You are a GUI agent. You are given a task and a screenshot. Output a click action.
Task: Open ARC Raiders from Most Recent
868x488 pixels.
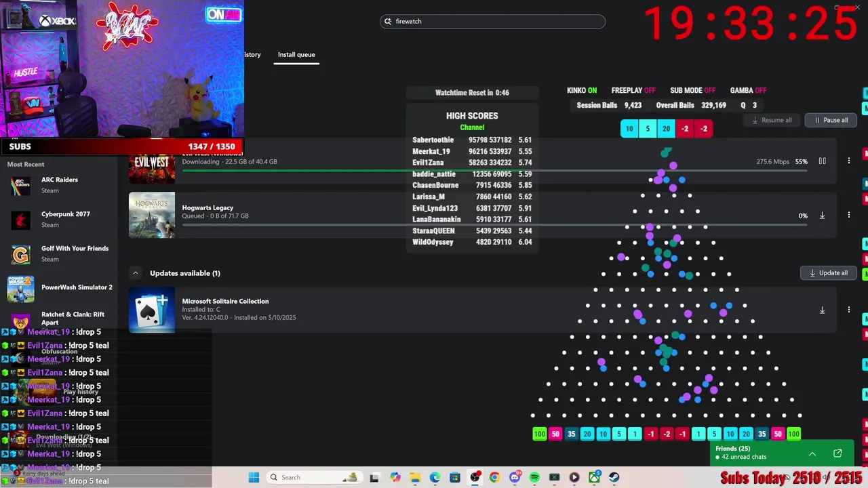[x=59, y=185]
